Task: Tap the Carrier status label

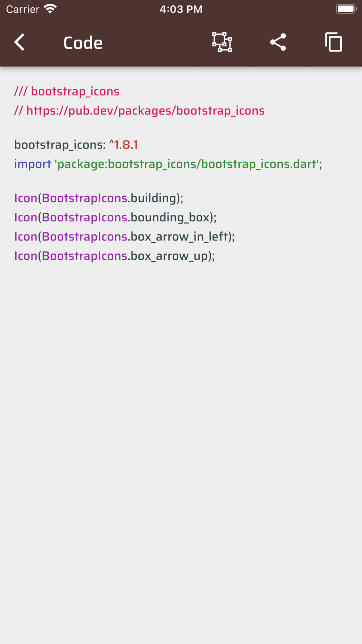Action: [22, 9]
